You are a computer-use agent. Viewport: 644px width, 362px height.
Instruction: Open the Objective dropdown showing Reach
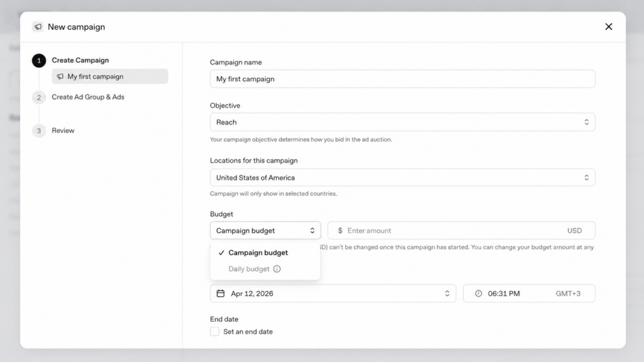402,122
